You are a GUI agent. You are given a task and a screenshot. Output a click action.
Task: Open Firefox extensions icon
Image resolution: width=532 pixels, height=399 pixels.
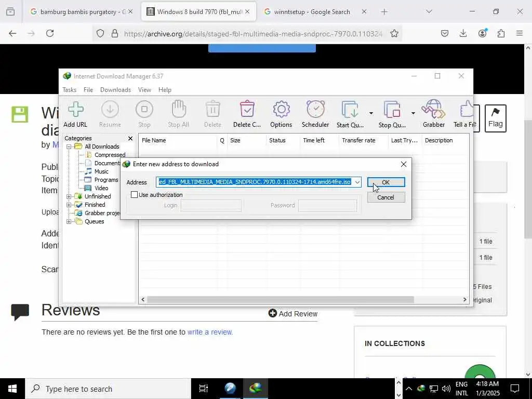501,33
